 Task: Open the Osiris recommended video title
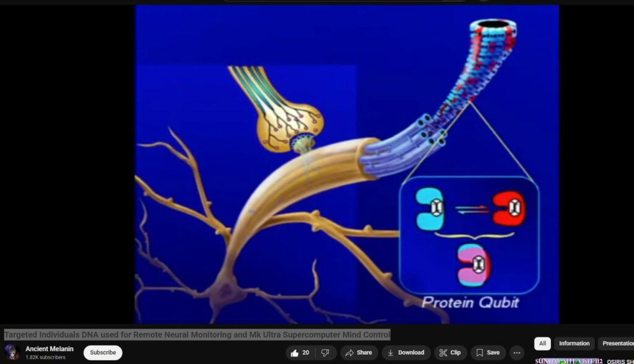tap(620, 362)
